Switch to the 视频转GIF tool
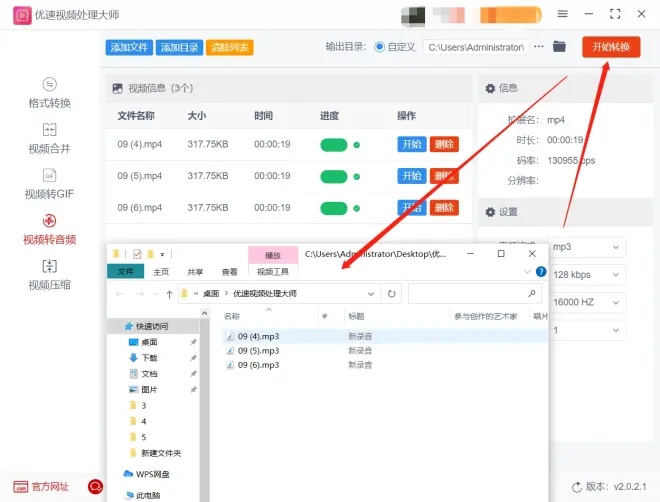Viewport: 660px width, 502px height. coord(49,184)
